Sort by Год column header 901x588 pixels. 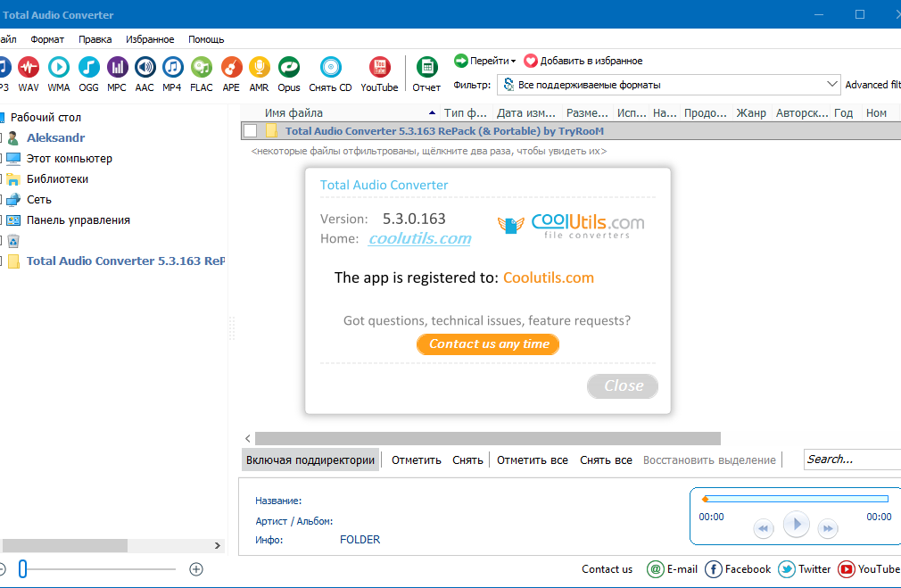pyautogui.click(x=844, y=113)
